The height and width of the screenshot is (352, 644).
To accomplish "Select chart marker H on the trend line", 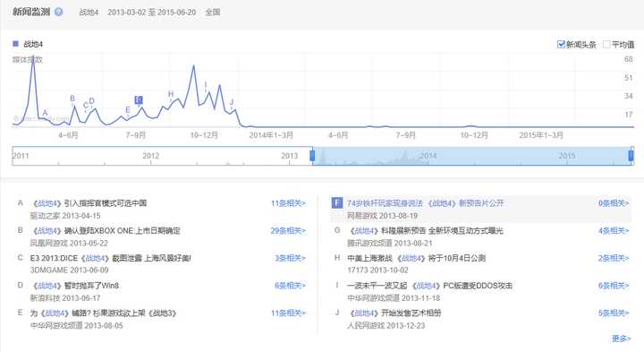I will 171,94.
